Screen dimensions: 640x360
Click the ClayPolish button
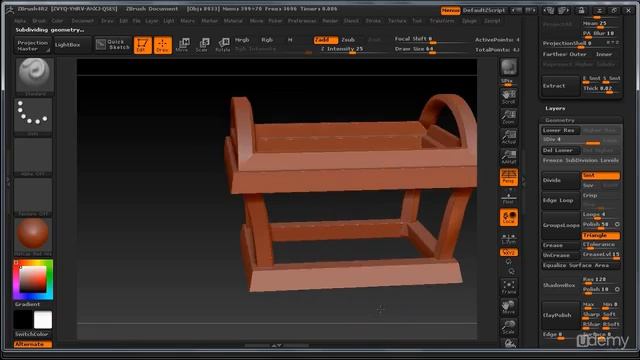pos(560,315)
